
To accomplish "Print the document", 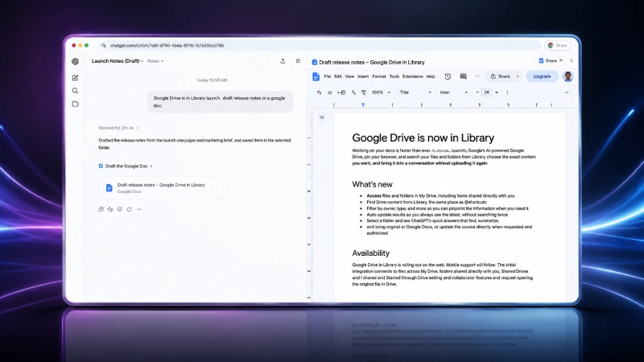I will tap(342, 93).
